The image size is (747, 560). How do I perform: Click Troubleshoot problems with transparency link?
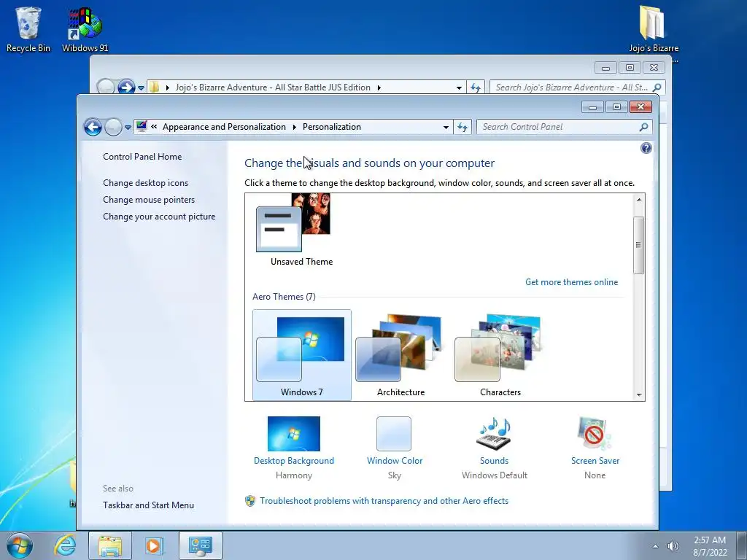[384, 501]
